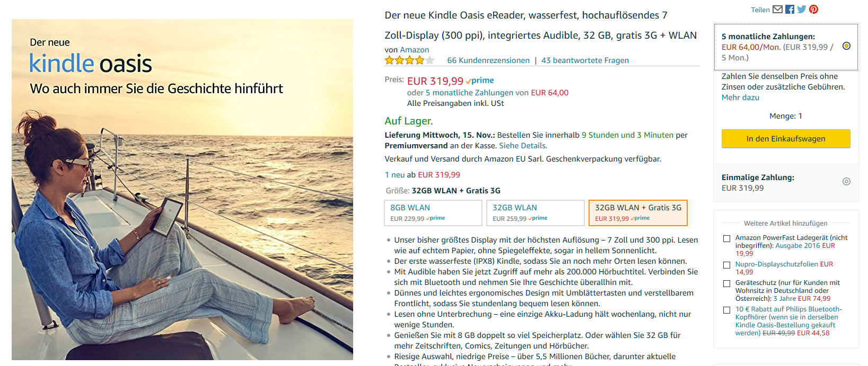Check the Amazon PowerFast Ladegerät checkbox
Image resolution: width=868 pixels, height=366 pixels.
[727, 238]
